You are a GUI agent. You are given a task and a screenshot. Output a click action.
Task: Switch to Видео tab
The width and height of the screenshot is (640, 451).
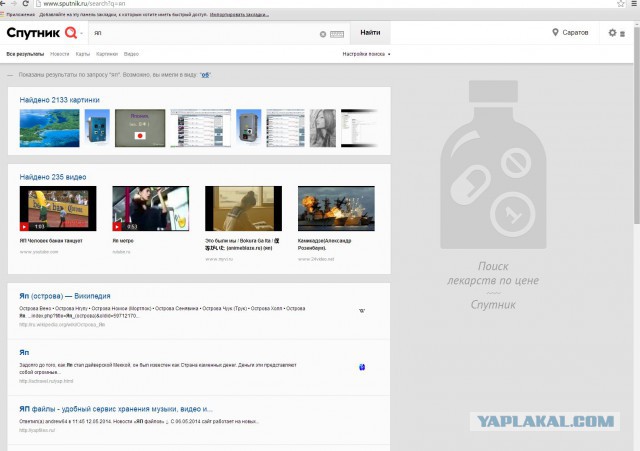point(131,54)
